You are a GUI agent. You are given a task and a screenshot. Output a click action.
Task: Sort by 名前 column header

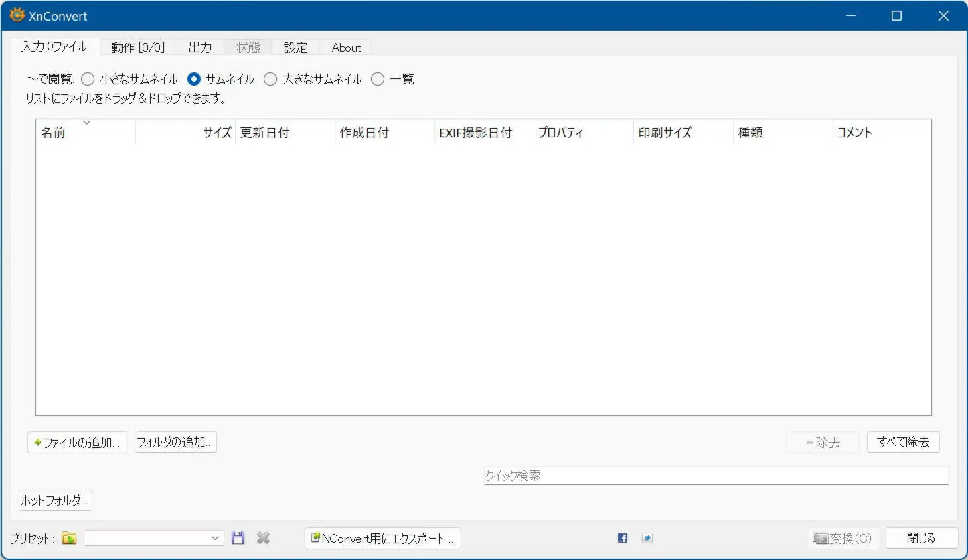click(86, 132)
